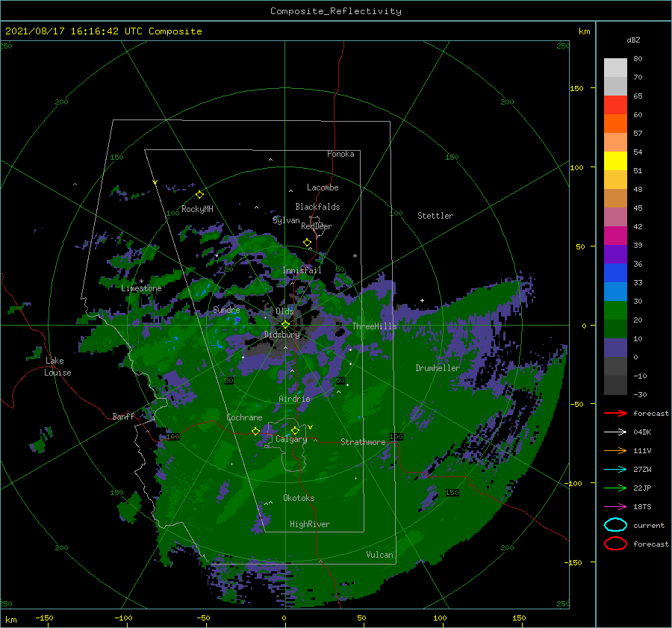Click the Stettler city label
672x628 pixels.
435,216
